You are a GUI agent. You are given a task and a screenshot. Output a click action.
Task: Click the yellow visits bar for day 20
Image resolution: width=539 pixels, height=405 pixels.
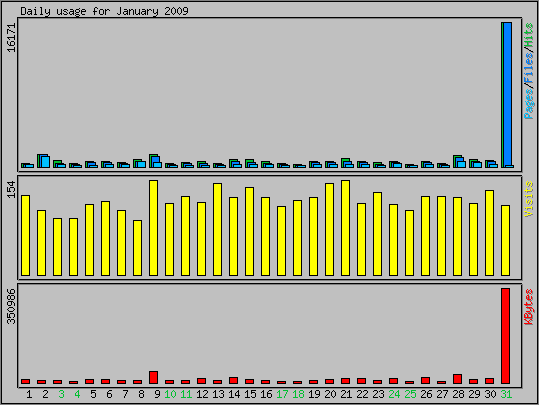329,229
